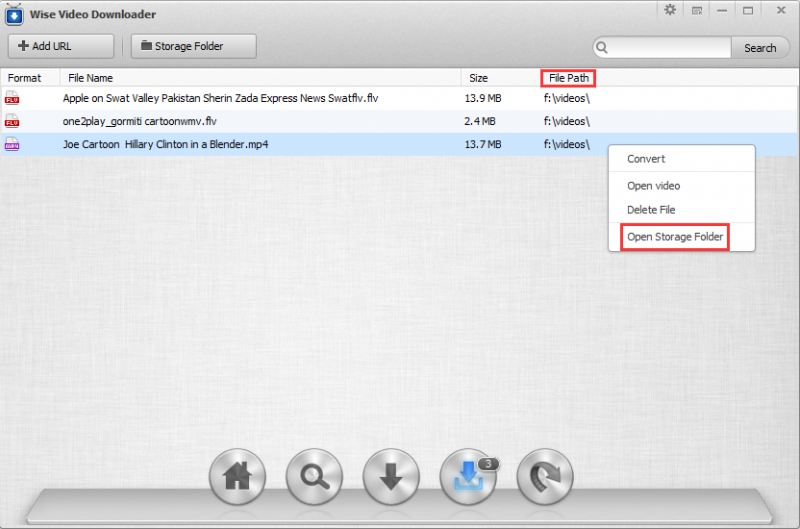Open downloaded list icon with badge 3
Screen dimensions: 800x529
(x=468, y=476)
